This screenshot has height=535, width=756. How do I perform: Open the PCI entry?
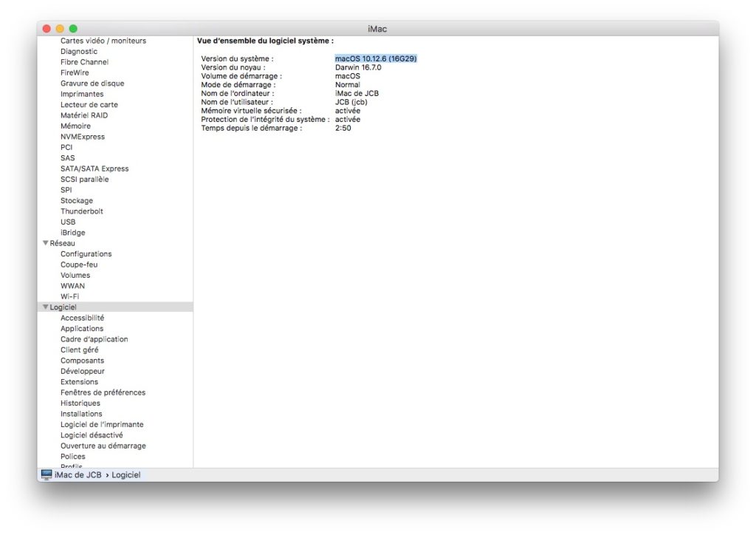[66, 147]
